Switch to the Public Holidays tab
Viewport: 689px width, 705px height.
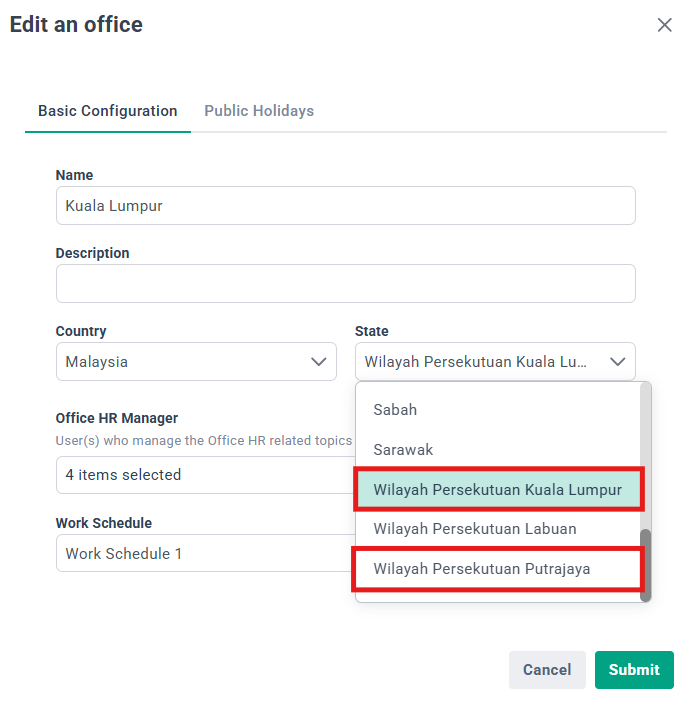(x=259, y=111)
